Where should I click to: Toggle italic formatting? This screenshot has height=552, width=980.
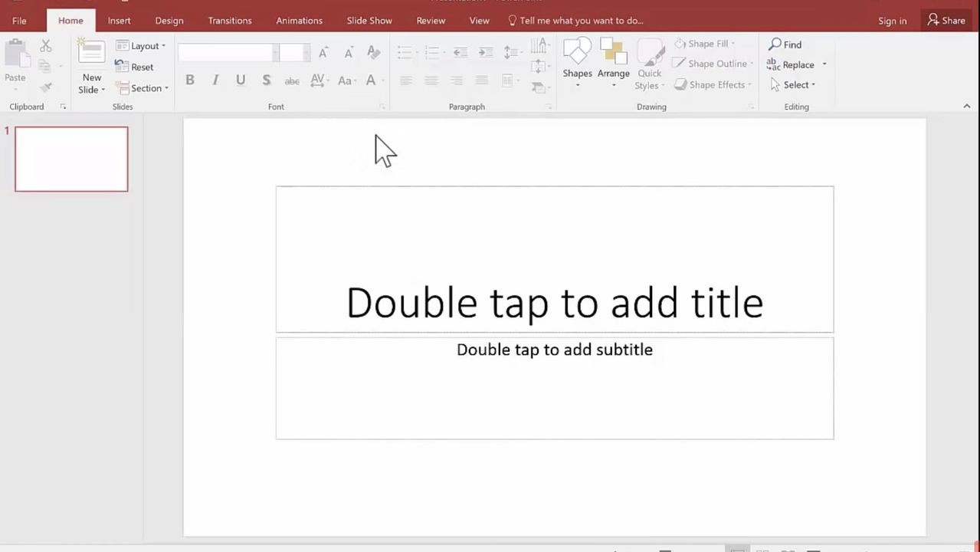215,80
